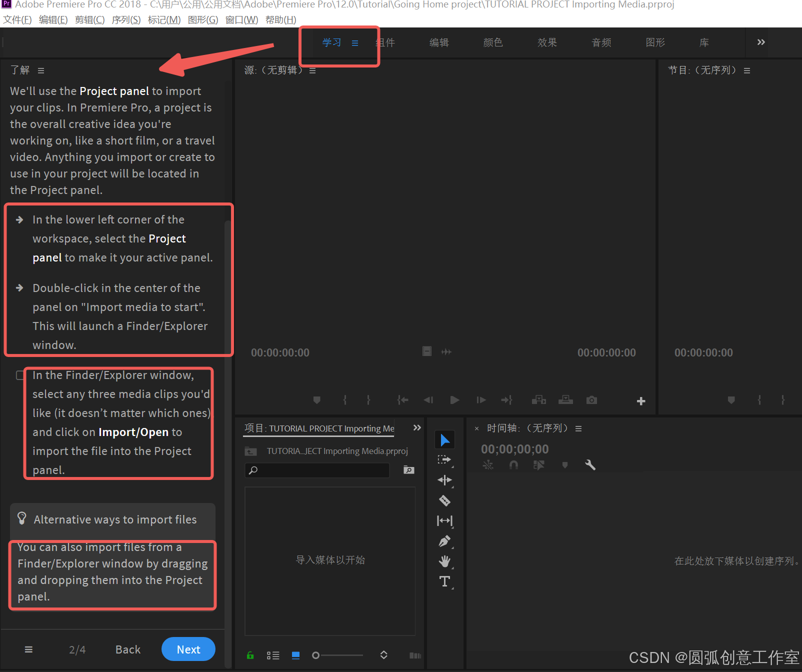The image size is (802, 672).
Task: Switch to the 编辑 workspace
Action: tap(439, 42)
